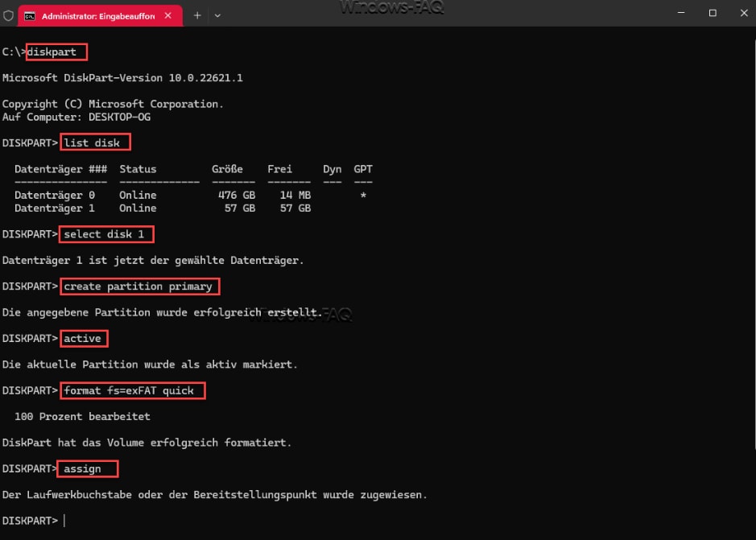
Task: Minimize the terminal window
Action: [x=676, y=14]
